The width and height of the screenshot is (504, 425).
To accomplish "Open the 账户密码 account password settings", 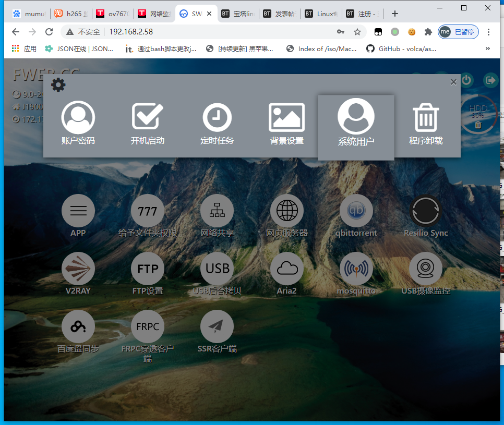I will 78,123.
